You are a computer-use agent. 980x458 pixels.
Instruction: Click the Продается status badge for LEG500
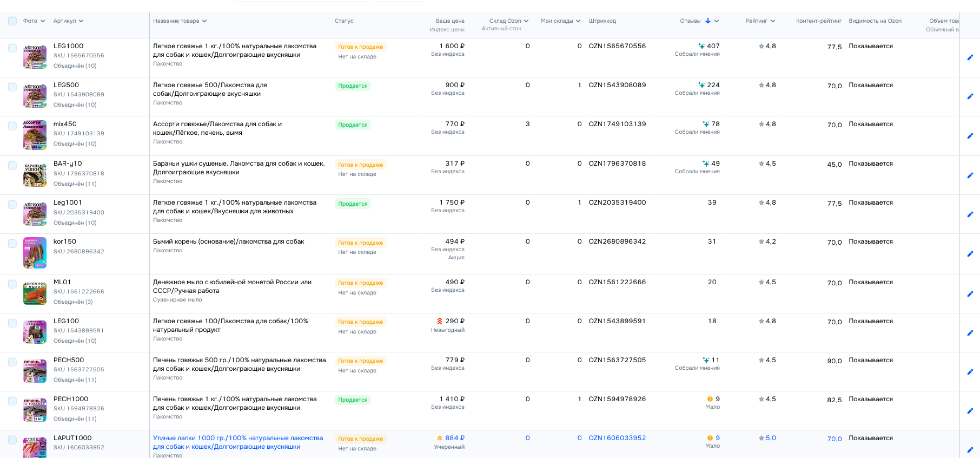(353, 86)
